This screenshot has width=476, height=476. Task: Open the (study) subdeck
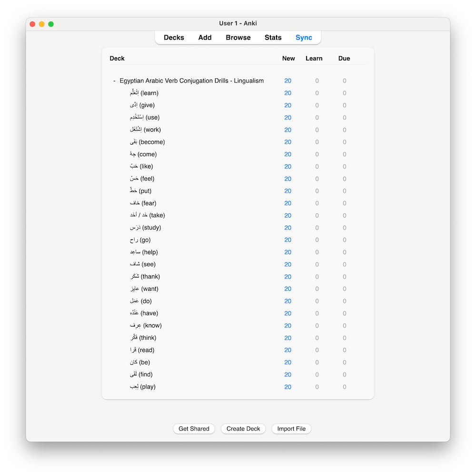coord(145,228)
